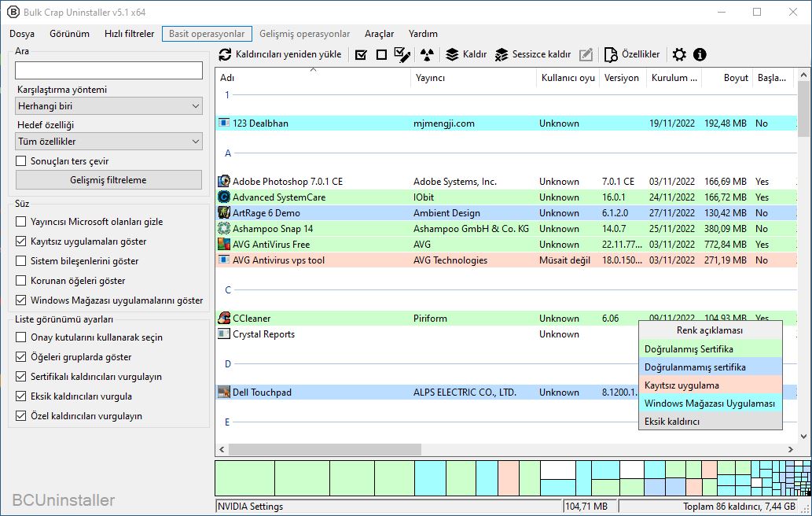Sort by Versiyon column header
Image resolution: width=812 pixels, height=516 pixels.
[x=622, y=78]
